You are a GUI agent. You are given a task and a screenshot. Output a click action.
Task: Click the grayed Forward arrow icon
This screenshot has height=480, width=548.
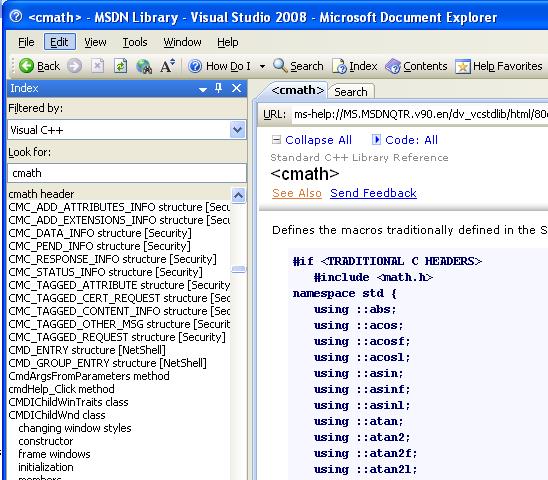pyautogui.click(x=74, y=66)
